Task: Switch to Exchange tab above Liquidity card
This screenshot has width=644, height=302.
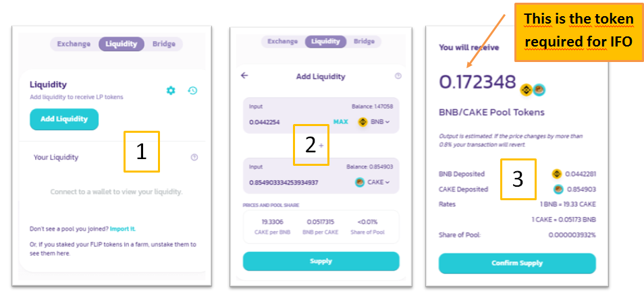Action: point(74,44)
